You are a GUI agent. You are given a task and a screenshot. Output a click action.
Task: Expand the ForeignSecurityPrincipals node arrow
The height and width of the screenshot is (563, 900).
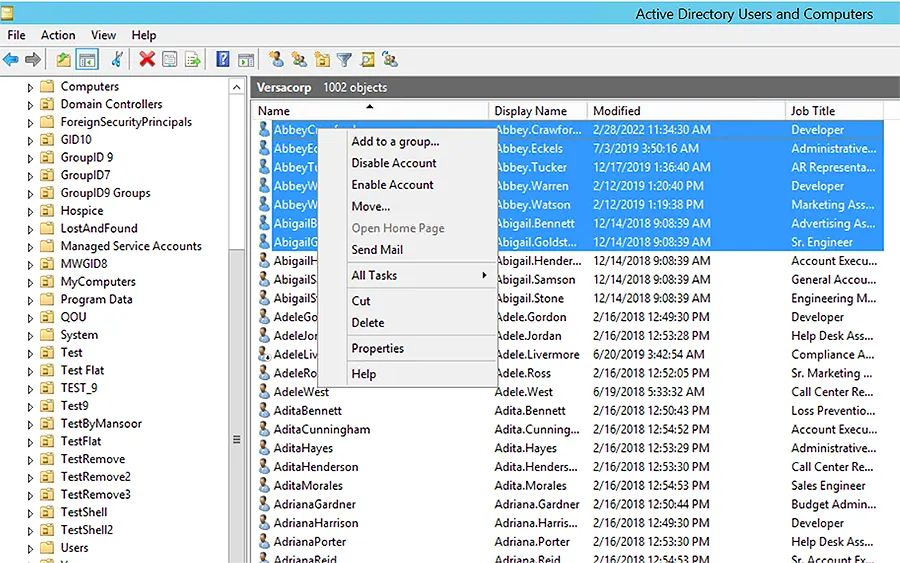coord(30,123)
